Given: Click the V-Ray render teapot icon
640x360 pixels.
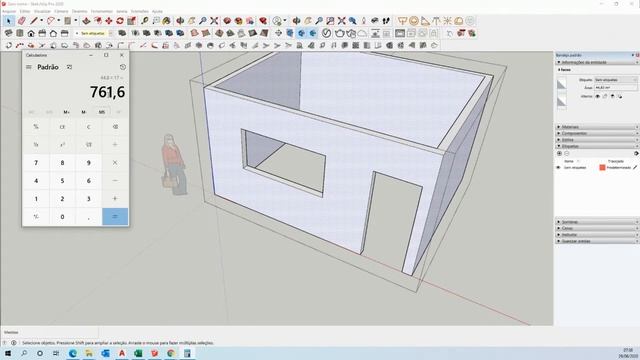Looking at the screenshot, I should pyautogui.click(x=340, y=33).
